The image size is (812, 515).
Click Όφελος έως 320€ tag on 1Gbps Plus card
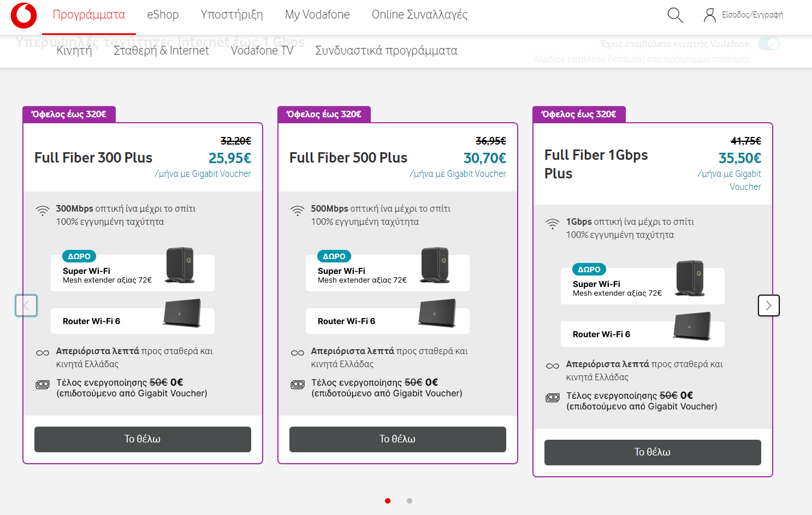[x=579, y=114]
